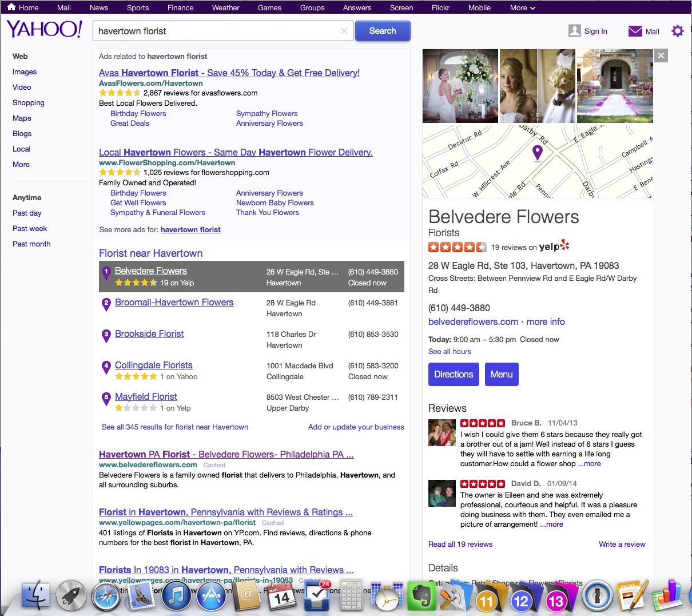The width and height of the screenshot is (692, 616).
Task: Open Evernote elephant icon in dock
Action: [421, 596]
